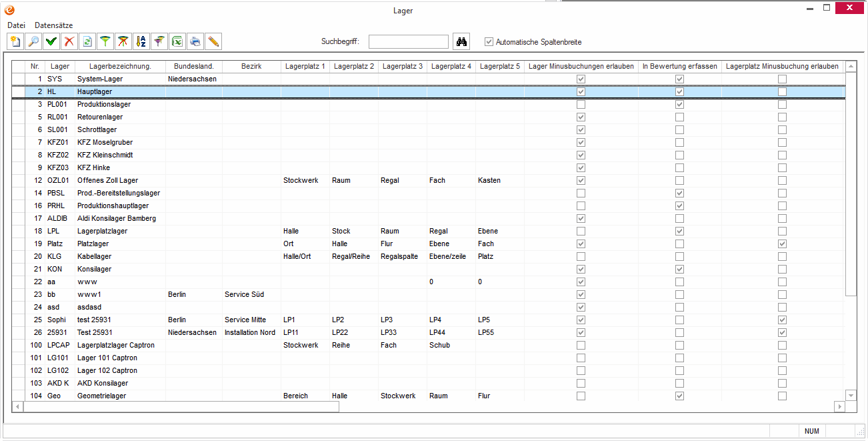
Task: Click the Regalspalte cell
Action: click(403, 256)
